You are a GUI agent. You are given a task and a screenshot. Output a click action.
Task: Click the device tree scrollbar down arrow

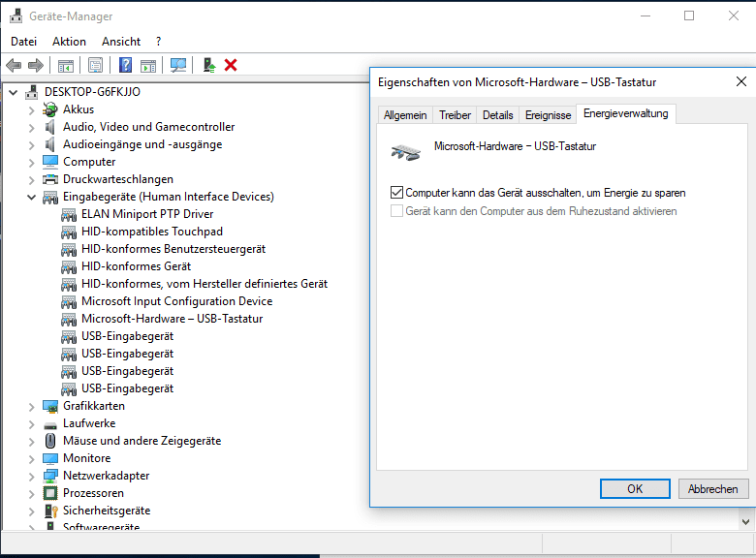[x=745, y=522]
